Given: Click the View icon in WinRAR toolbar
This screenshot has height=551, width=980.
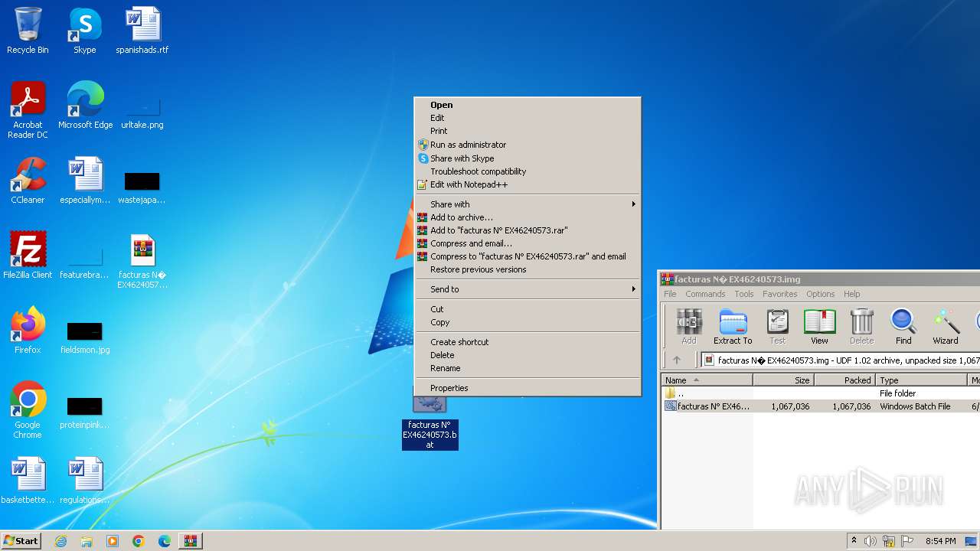Looking at the screenshot, I should coord(819,327).
